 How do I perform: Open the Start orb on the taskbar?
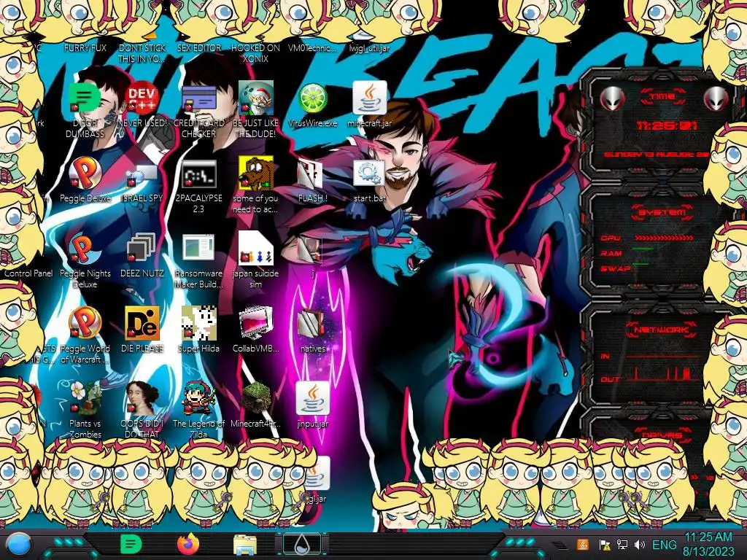18,545
